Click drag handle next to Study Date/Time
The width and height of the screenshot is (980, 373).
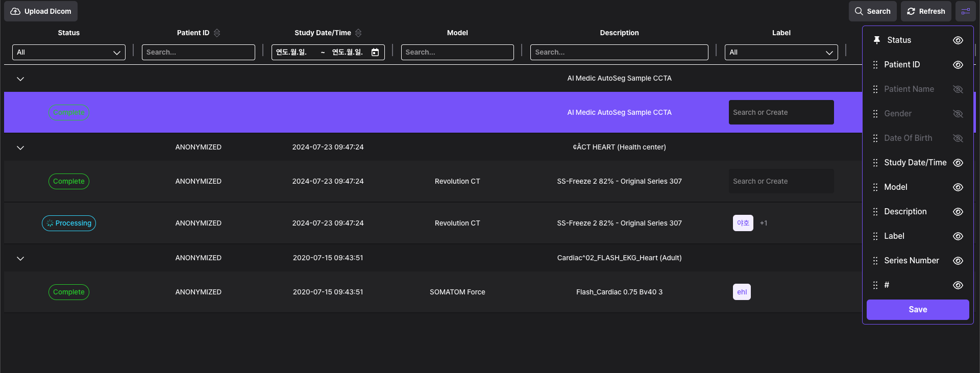click(x=875, y=163)
